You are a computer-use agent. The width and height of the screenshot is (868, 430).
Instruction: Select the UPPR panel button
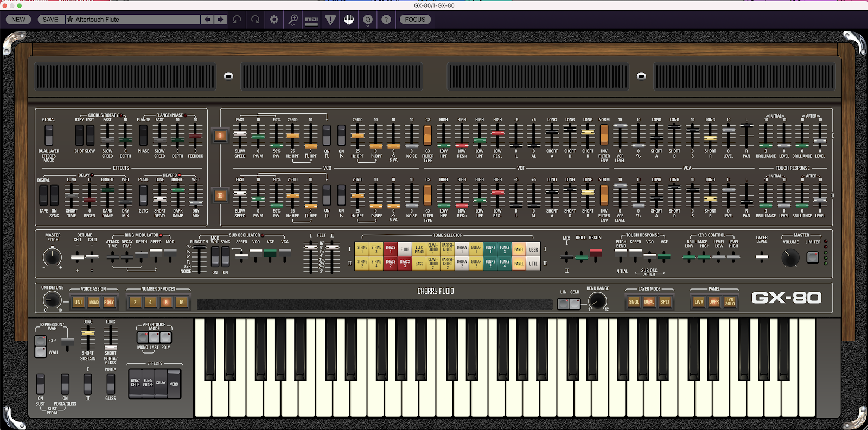[714, 302]
